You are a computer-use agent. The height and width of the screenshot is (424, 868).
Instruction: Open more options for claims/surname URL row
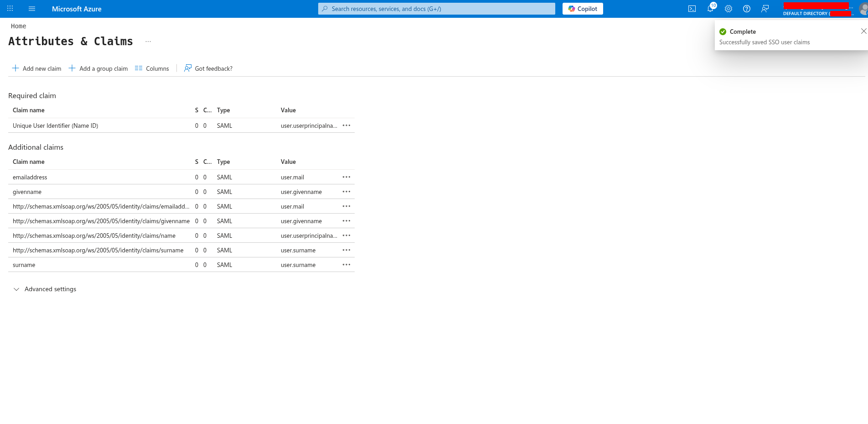pyautogui.click(x=346, y=250)
